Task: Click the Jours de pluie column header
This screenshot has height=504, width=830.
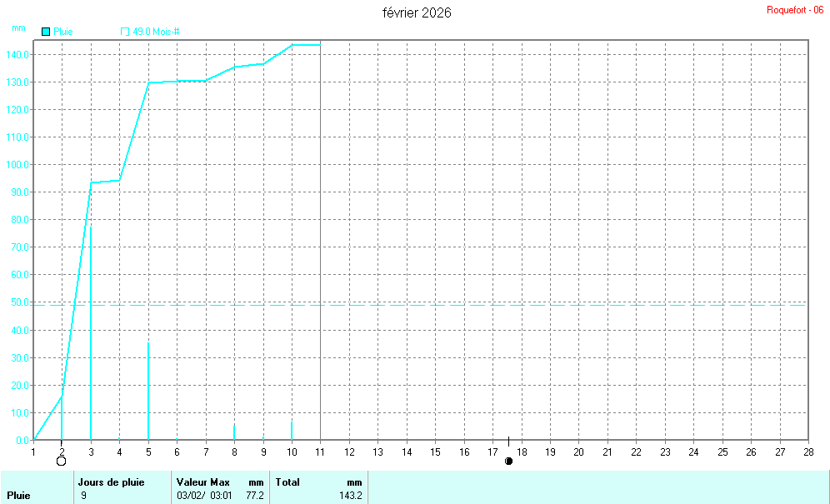Action: (x=111, y=482)
